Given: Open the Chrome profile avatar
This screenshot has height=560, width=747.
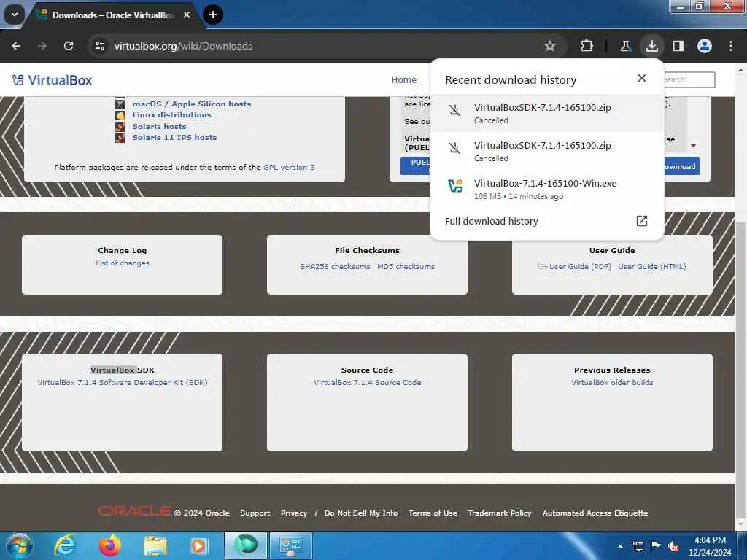Looking at the screenshot, I should pos(705,46).
